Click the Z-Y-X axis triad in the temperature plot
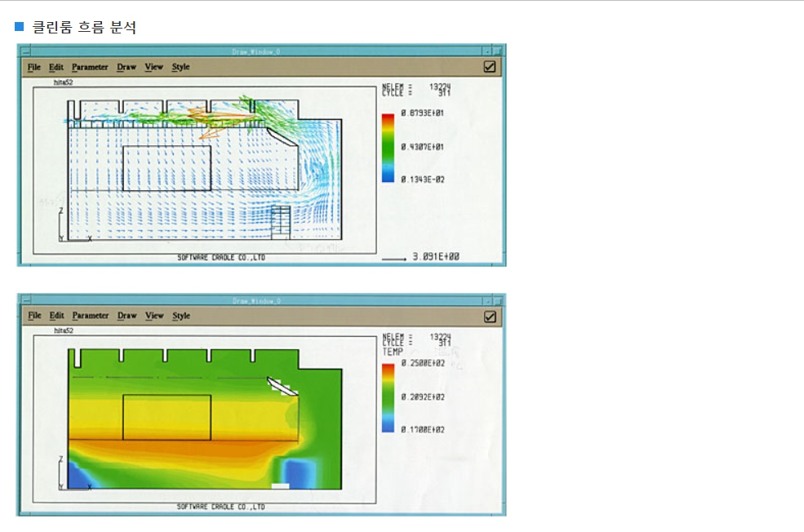This screenshot has height=532, width=804. [x=65, y=474]
